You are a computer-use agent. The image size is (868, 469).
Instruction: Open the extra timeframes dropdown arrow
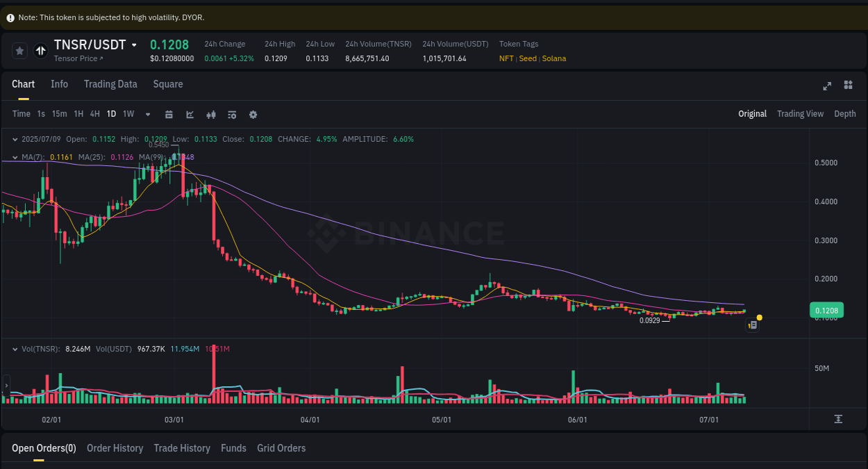tap(147, 114)
